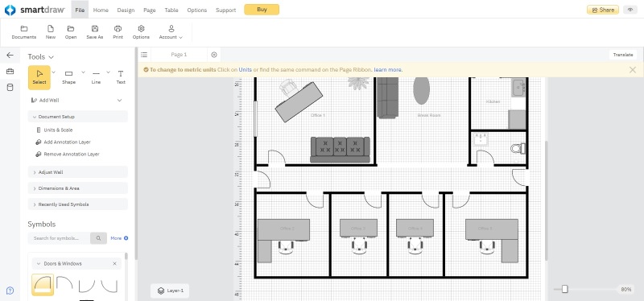Image resolution: width=644 pixels, height=301 pixels.
Task: Click the 80% zoom value
Action: click(x=626, y=290)
